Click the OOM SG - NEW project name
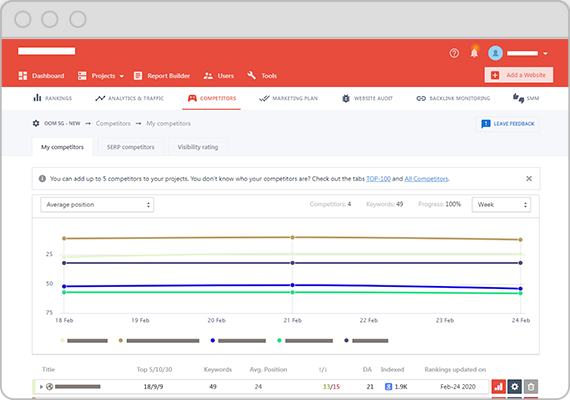This screenshot has width=570, height=400. point(62,124)
